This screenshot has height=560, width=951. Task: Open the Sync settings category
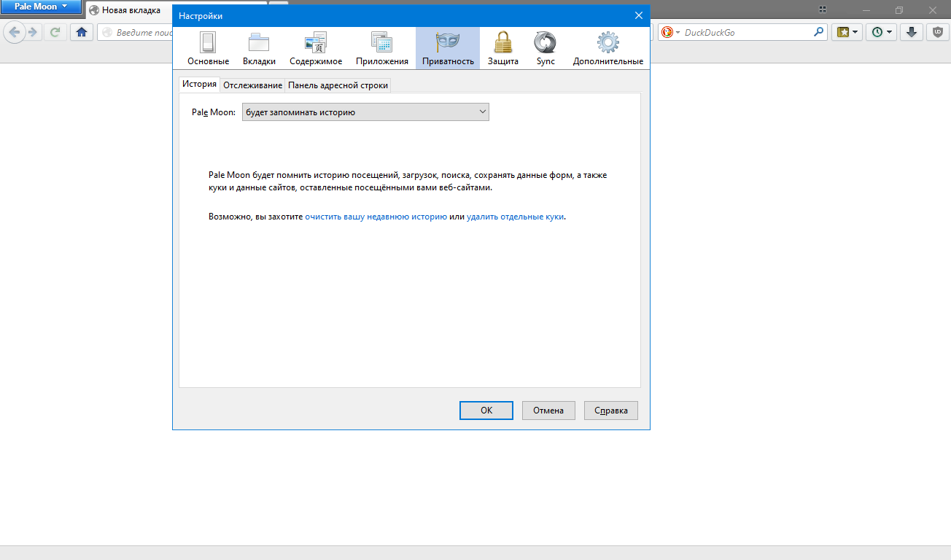click(546, 49)
